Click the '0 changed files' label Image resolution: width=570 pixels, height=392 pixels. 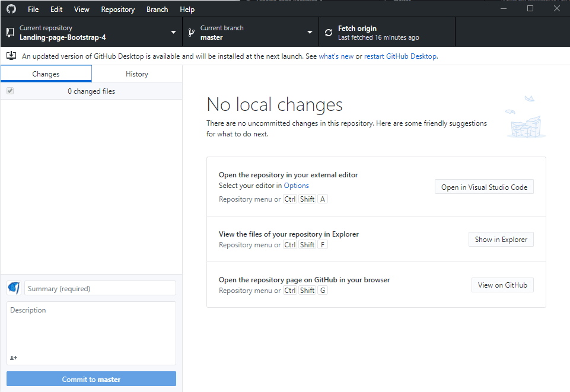(x=91, y=91)
